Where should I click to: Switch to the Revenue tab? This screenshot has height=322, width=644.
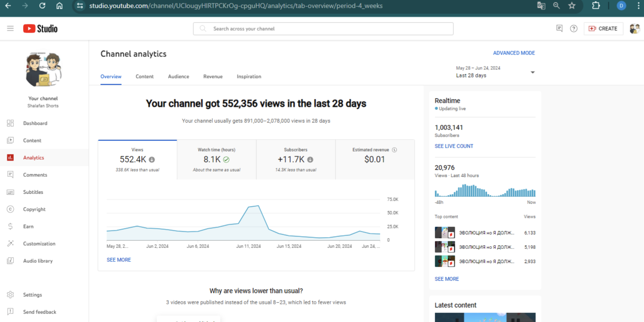[213, 76]
